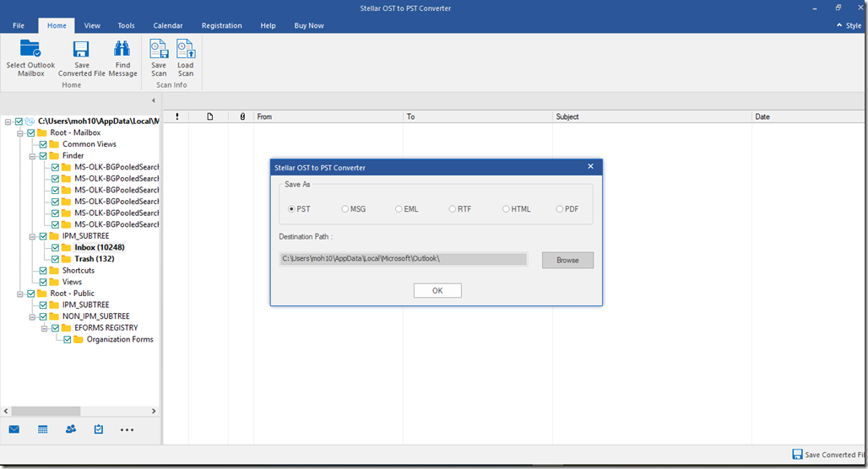Viewport: 868px width, 469px height.
Task: Click the scroll right arrow in folder pane
Action: 154,411
